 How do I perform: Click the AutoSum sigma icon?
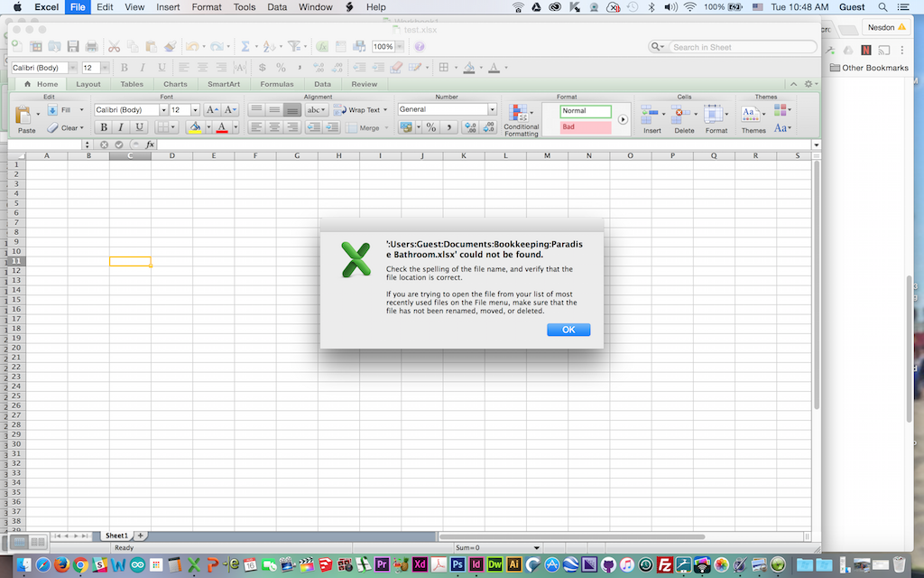(x=245, y=47)
